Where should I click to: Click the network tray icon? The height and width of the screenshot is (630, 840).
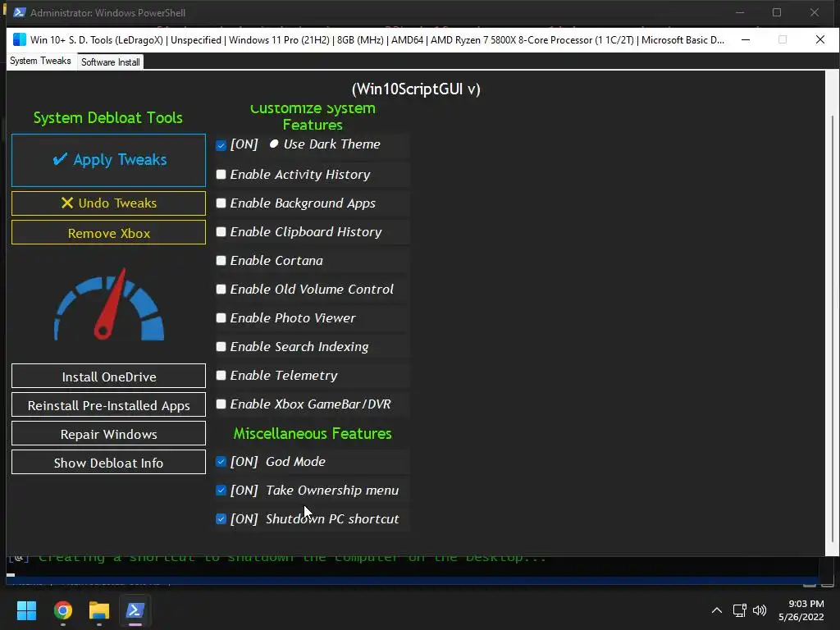pyautogui.click(x=740, y=610)
